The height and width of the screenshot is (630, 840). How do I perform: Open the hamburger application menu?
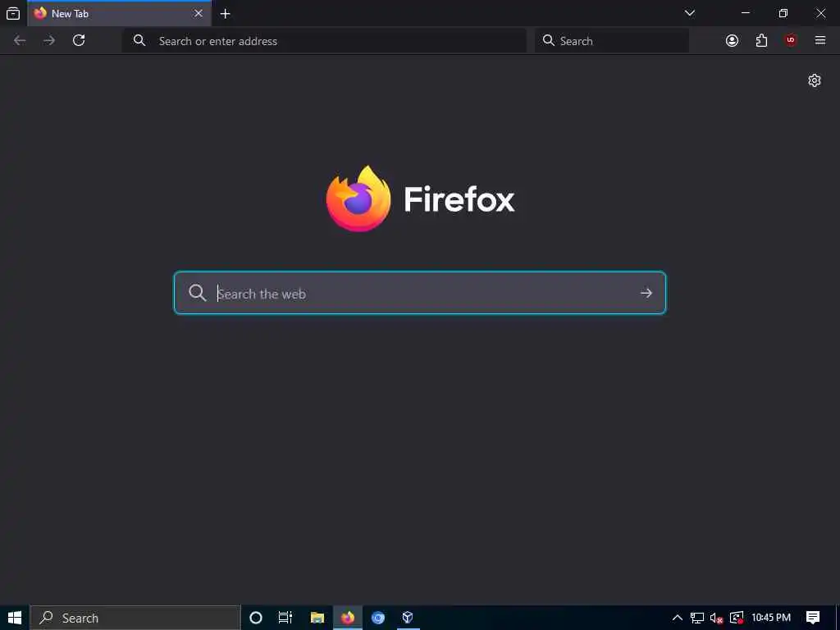820,41
